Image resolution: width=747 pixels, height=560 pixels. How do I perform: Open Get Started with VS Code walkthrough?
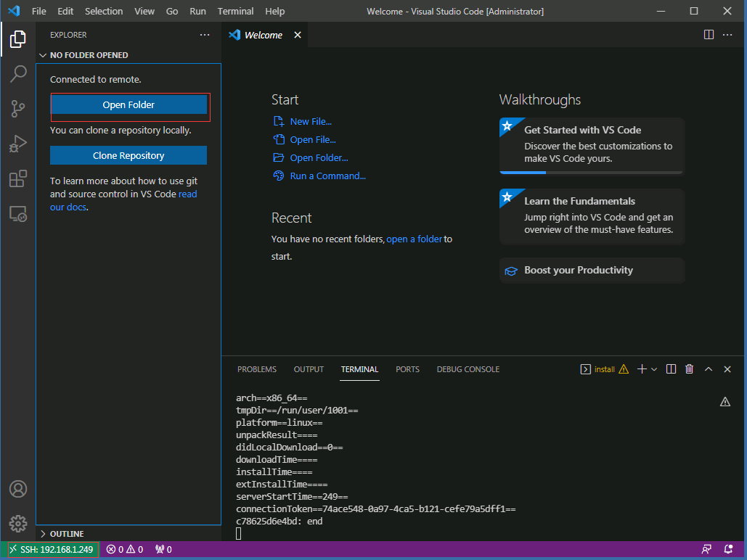(592, 146)
